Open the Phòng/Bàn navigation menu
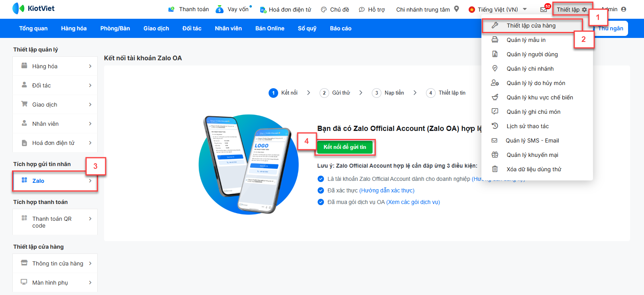Image resolution: width=644 pixels, height=295 pixels. tap(115, 28)
